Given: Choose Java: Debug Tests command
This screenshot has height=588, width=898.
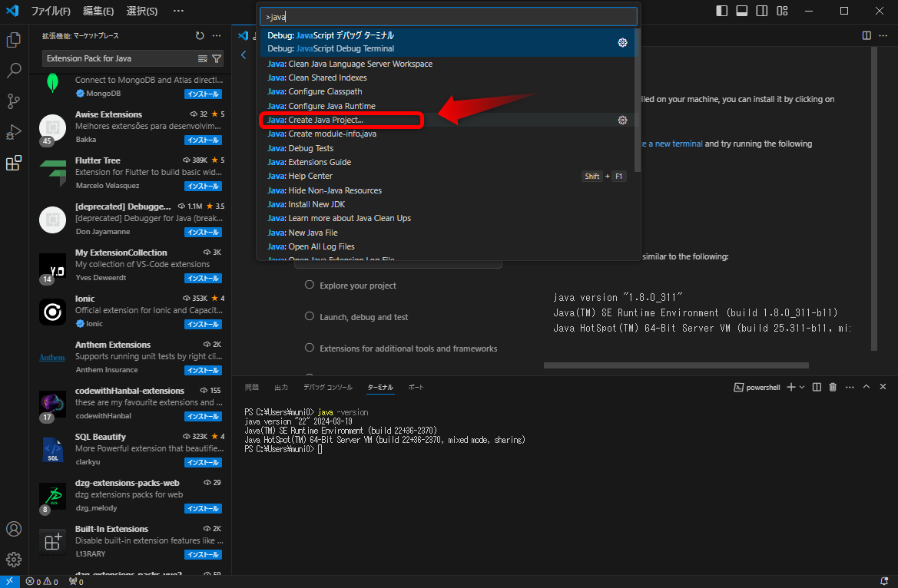Looking at the screenshot, I should click(447, 148).
